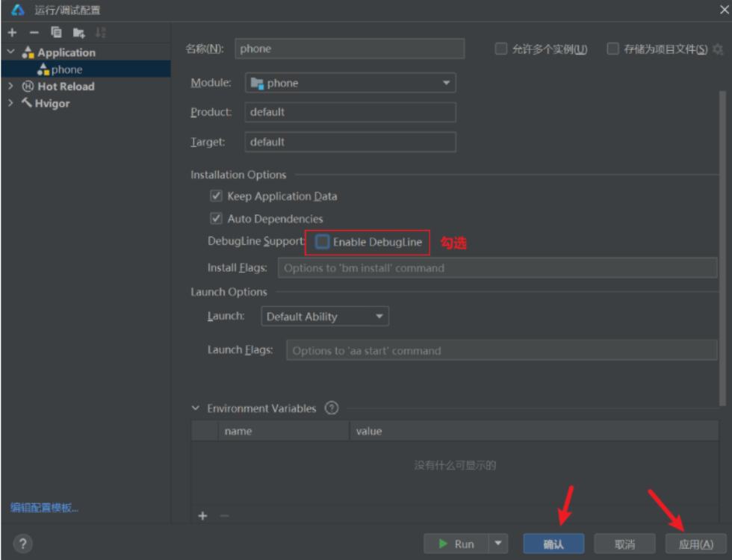732x560 pixels.
Task: Click the 应用(A) apply button
Action: [x=695, y=544]
